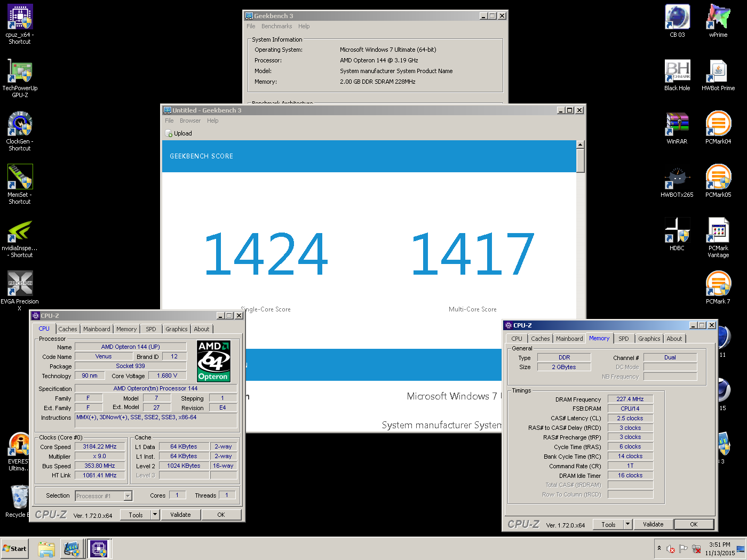Launch TechPowerUp GPU-Z from desktop

(20, 77)
